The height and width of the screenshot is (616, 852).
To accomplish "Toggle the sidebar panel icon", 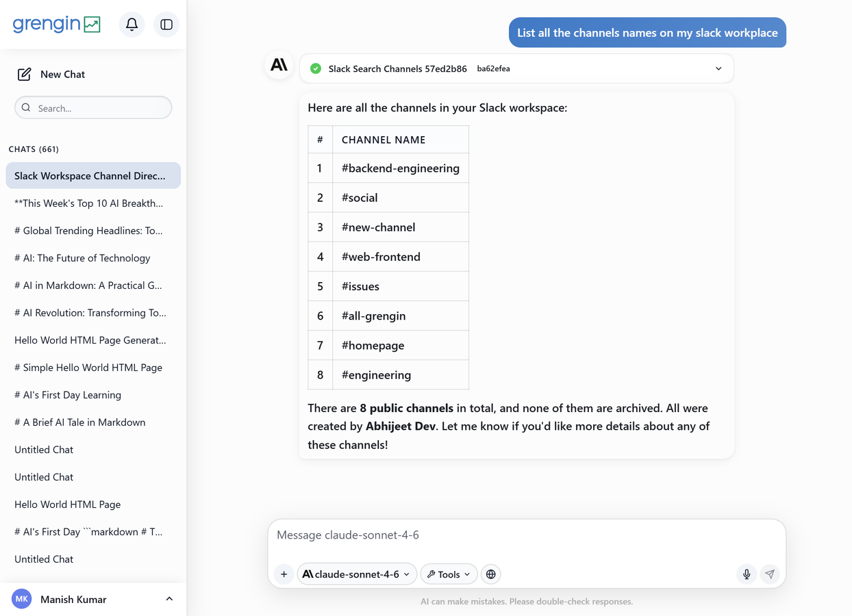I will [x=166, y=25].
